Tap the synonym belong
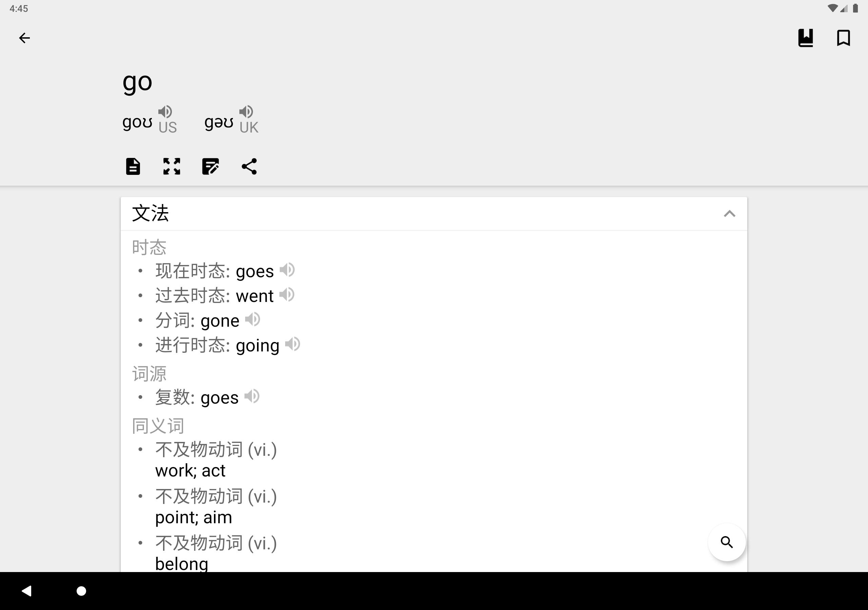Image resolution: width=868 pixels, height=610 pixels. [x=181, y=564]
